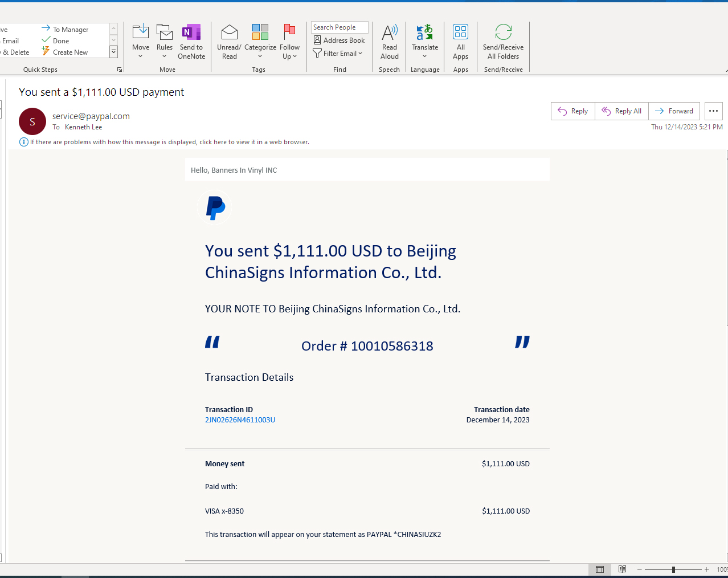
Task: Open the Filter Email dropdown
Action: [x=338, y=54]
